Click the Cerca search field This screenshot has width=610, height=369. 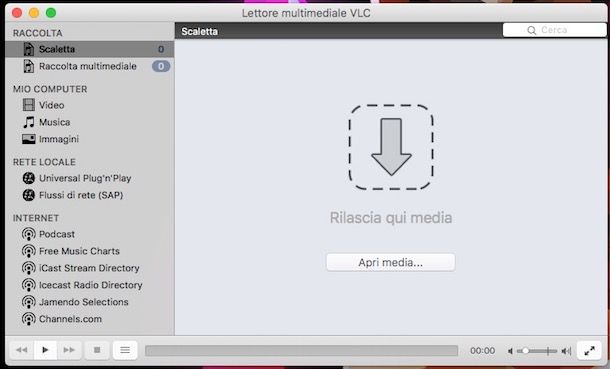pyautogui.click(x=554, y=30)
